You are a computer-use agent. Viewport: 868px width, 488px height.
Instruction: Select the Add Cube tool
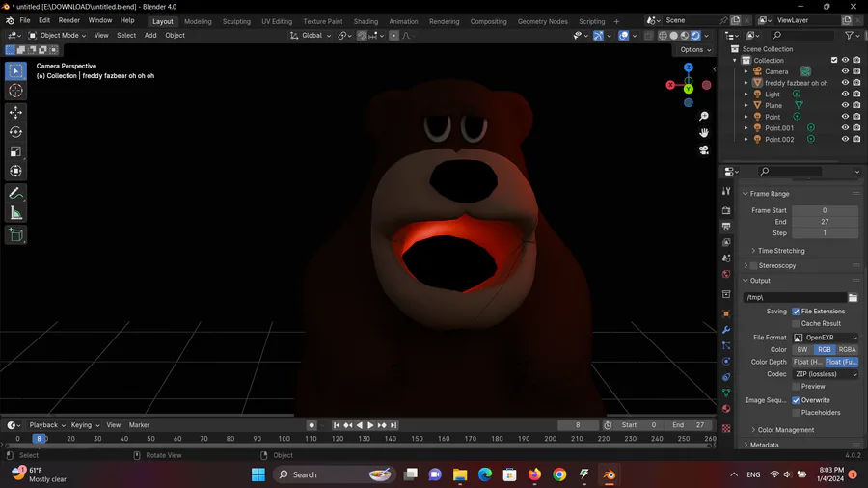(15, 234)
